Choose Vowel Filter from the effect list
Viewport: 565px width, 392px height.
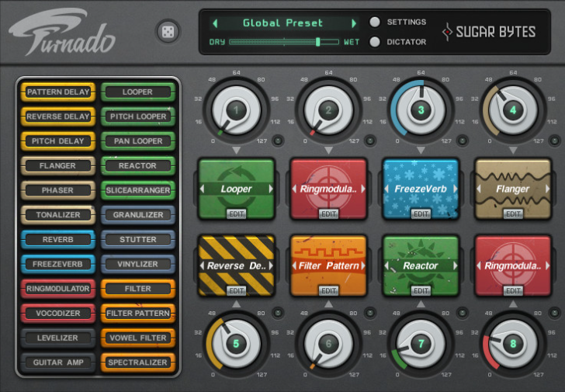(x=138, y=338)
